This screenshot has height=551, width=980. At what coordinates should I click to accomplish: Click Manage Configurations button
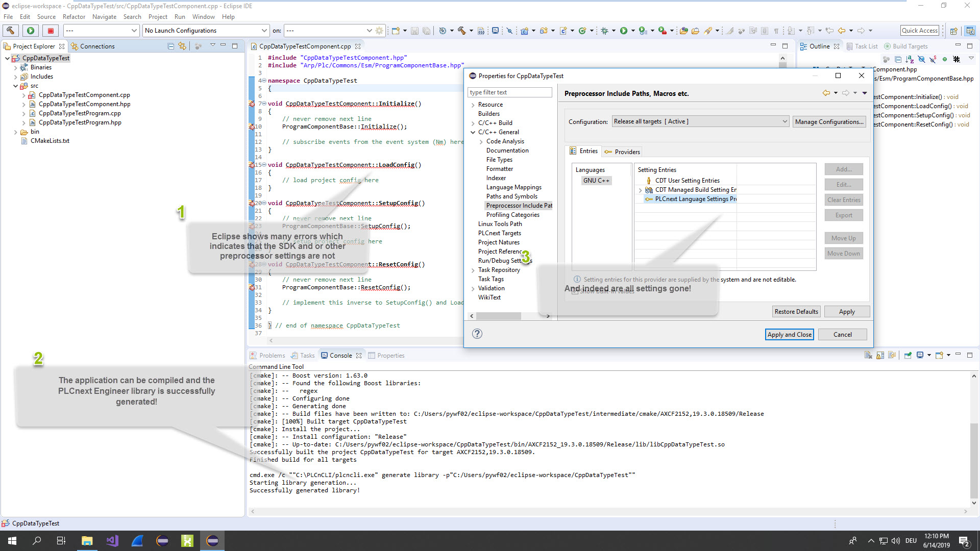pyautogui.click(x=829, y=121)
